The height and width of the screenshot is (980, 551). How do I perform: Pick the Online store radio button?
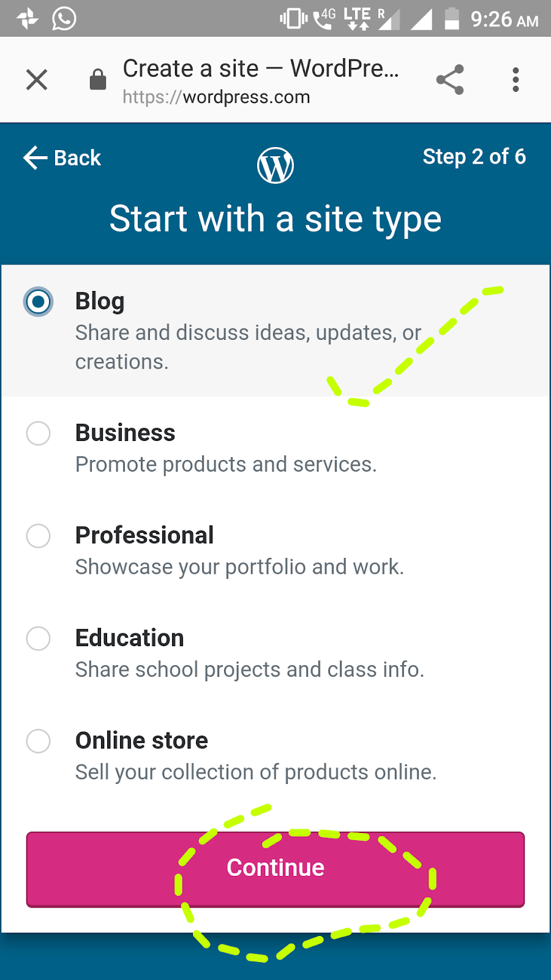tap(38, 741)
